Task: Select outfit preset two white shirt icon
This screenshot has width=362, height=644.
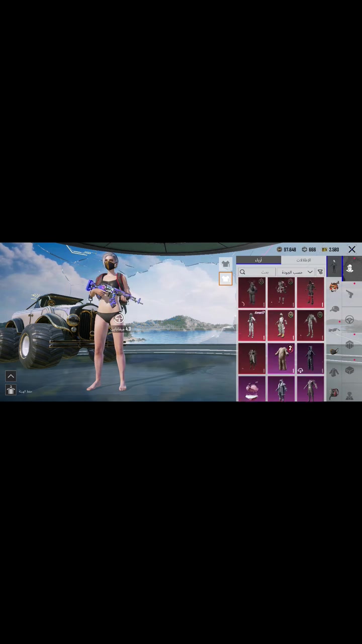Action: [226, 278]
